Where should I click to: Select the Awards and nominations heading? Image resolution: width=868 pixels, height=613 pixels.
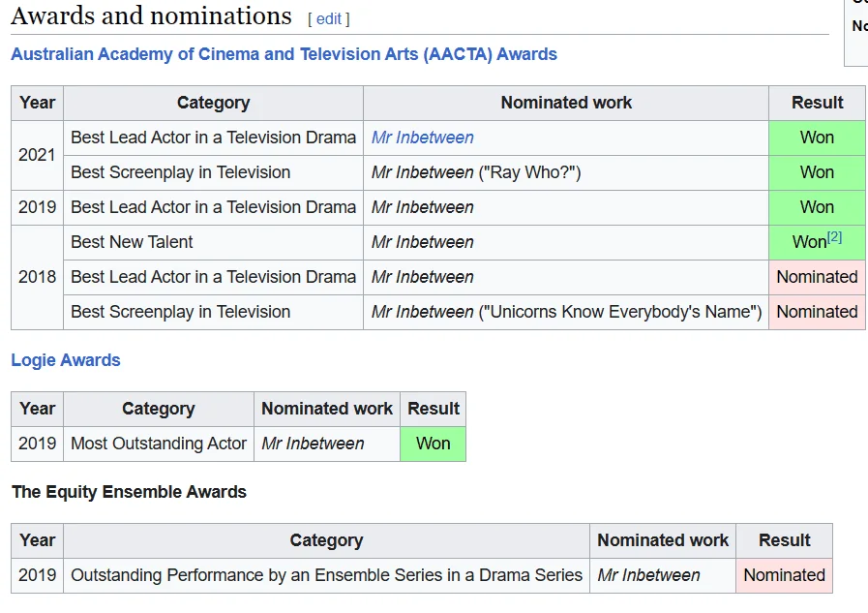(x=151, y=15)
